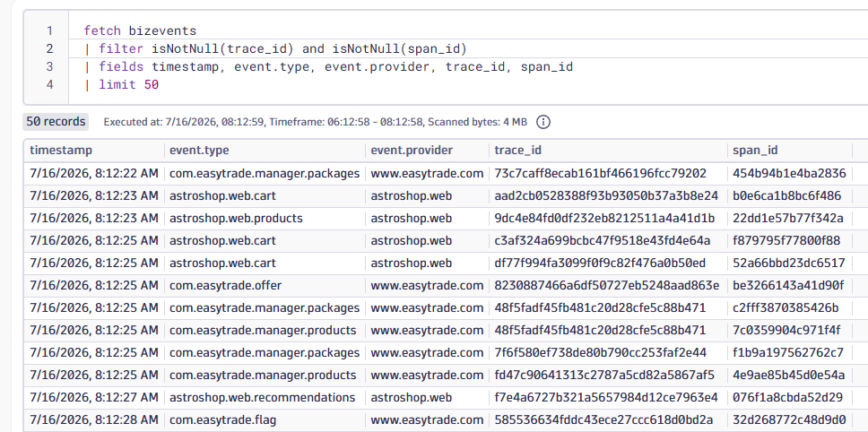The image size is (868, 432).
Task: Click the filter isNotNull query line
Action: tap(275, 49)
